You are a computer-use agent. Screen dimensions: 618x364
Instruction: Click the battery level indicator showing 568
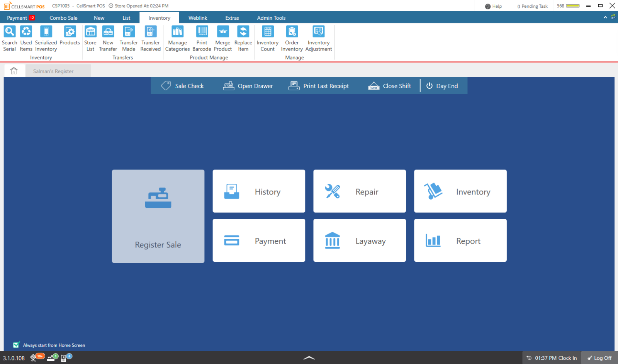click(568, 6)
